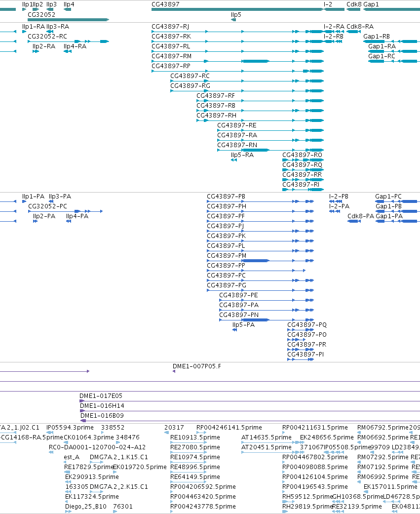This screenshot has height=514, width=420.
Task: Select protein CG43897-PB
Action: (x=261, y=201)
